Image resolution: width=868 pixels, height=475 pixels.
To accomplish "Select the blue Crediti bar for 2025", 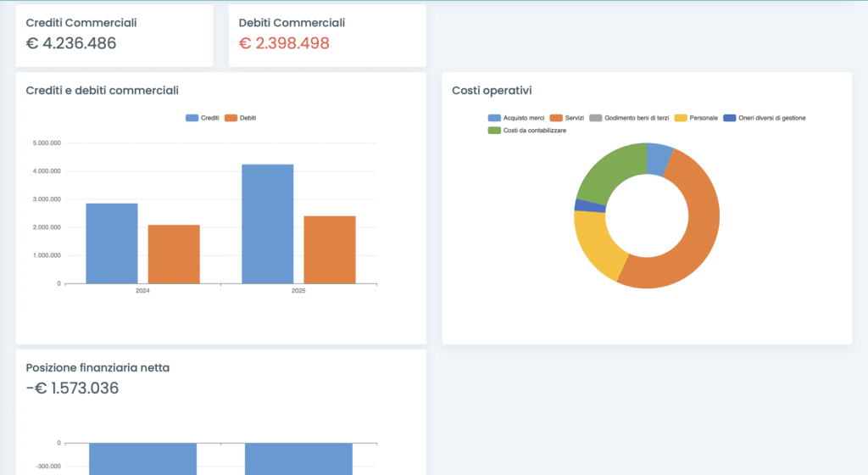I will (x=267, y=224).
